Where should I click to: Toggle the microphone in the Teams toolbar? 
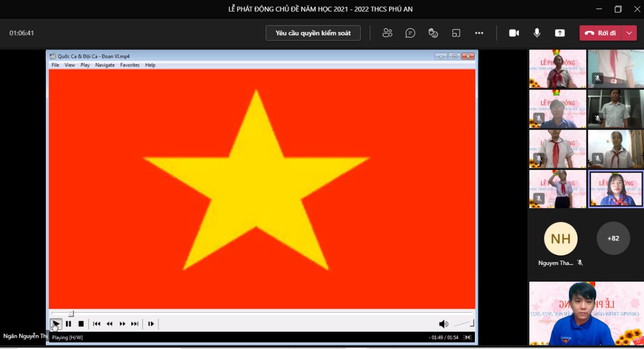[537, 33]
